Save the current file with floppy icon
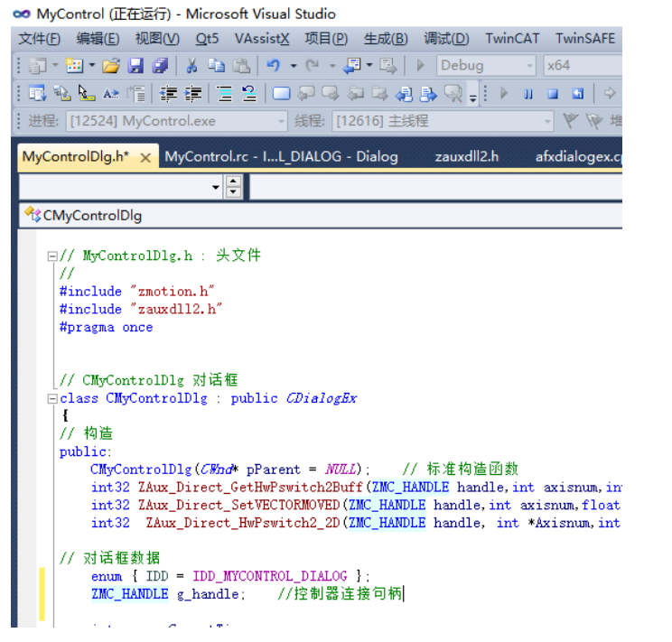The height and width of the screenshot is (642, 672). 135,66
